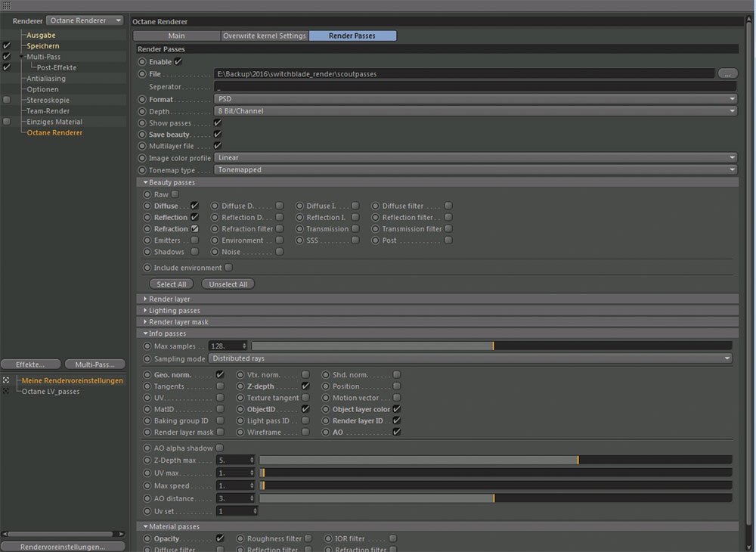
Task: Click the grip icon at top-left corner
Action: (7, 5)
